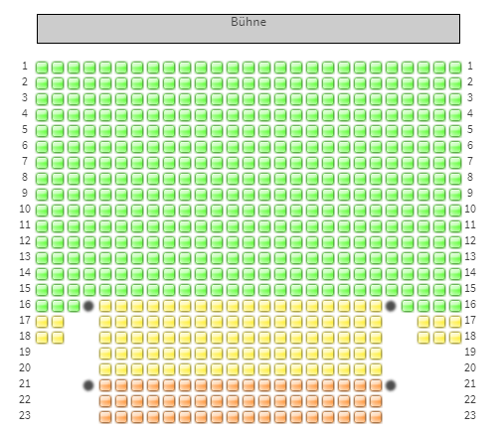Select the rightmost green seat in row 16

(x=455, y=306)
